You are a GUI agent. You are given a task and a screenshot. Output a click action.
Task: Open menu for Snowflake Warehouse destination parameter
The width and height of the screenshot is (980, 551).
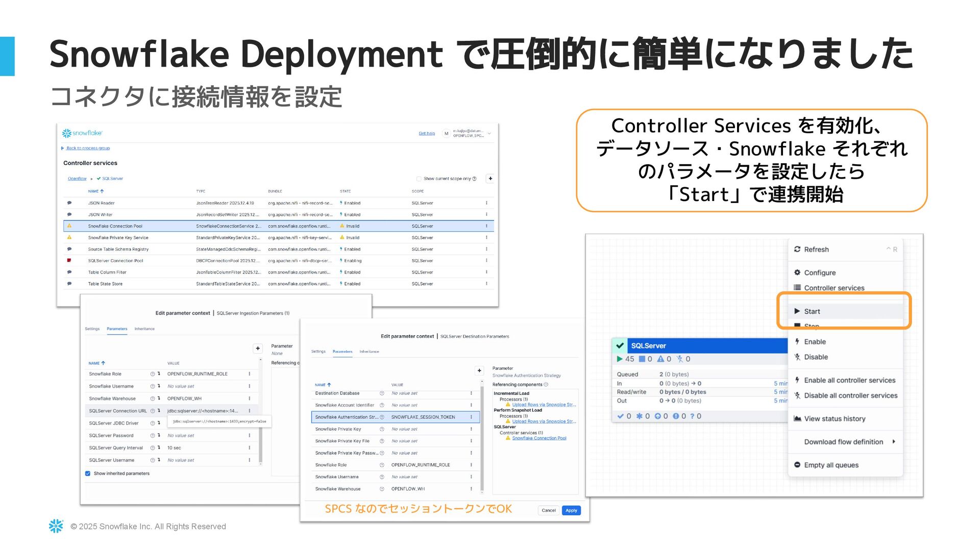(471, 489)
